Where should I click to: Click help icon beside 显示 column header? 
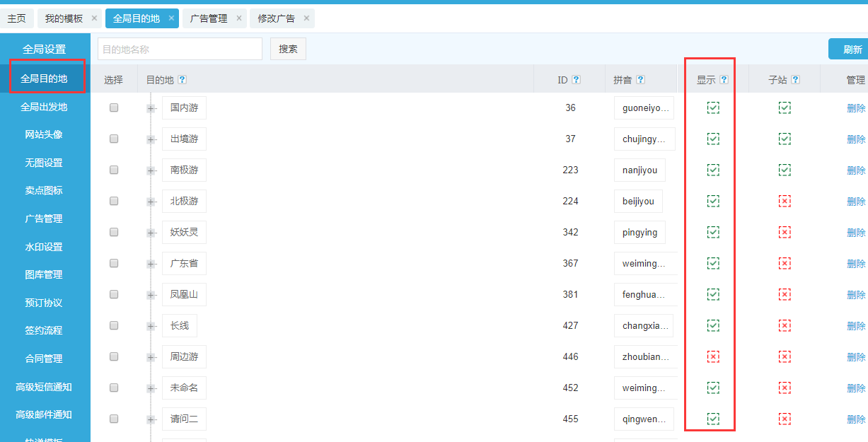pos(724,80)
